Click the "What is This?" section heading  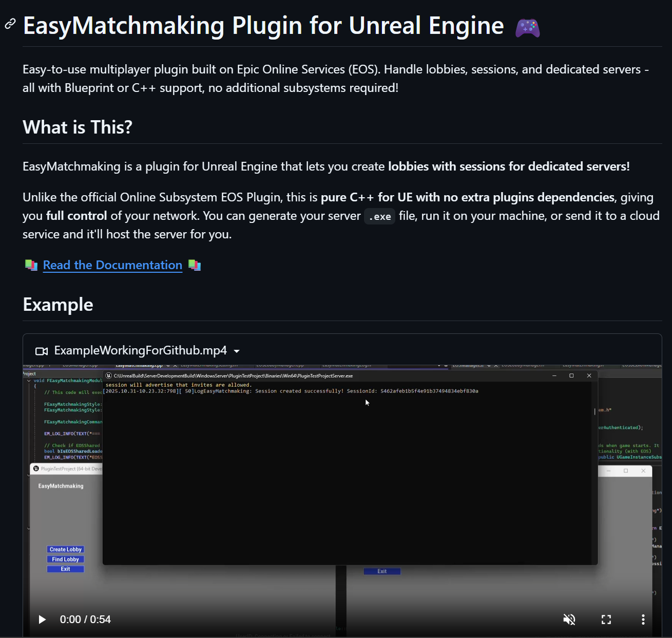coord(78,127)
